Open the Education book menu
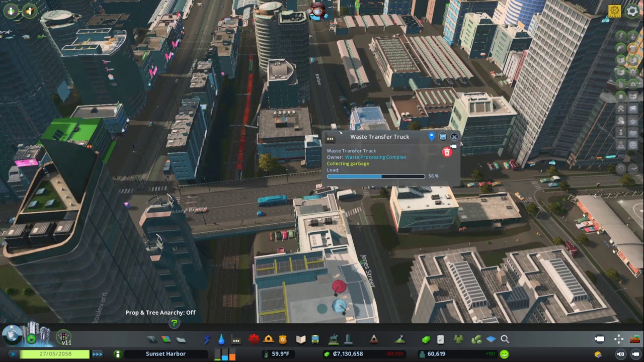Viewport: 644px width, 362px height. coord(301,339)
